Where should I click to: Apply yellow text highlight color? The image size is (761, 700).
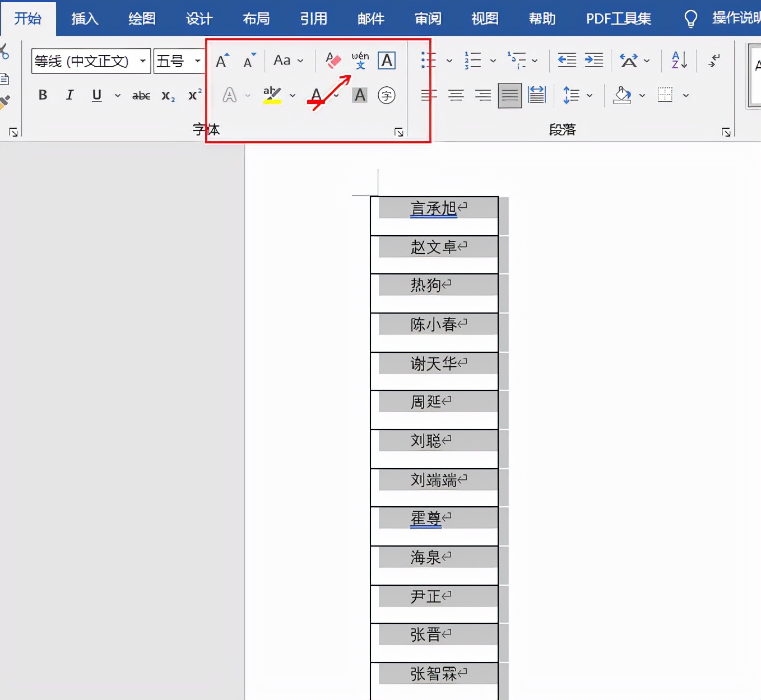[x=272, y=96]
